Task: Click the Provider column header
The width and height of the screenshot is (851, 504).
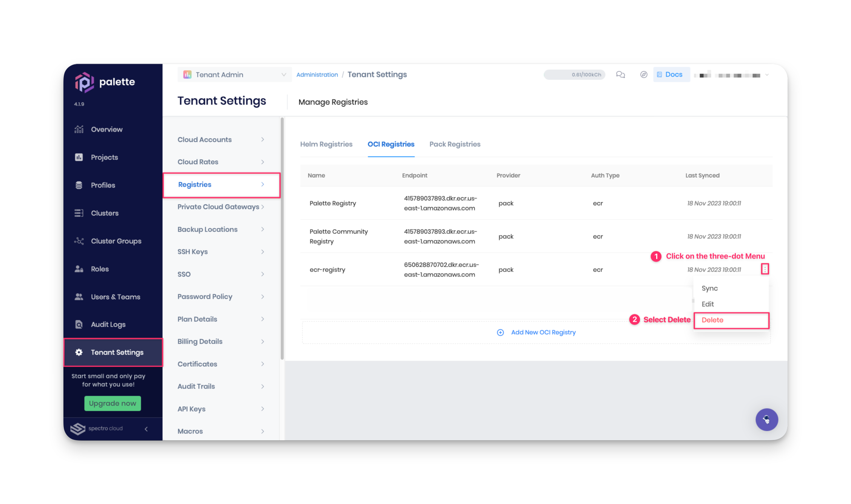Action: pyautogui.click(x=508, y=175)
